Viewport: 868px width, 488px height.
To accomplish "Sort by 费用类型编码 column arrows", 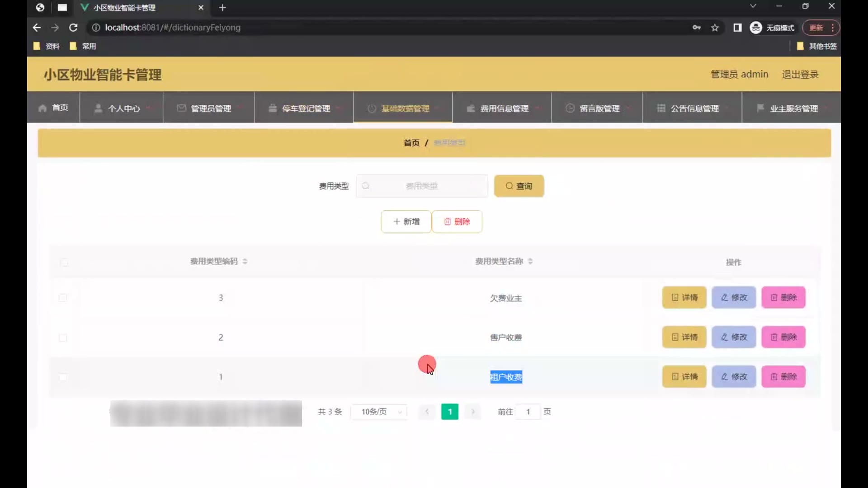I will pyautogui.click(x=245, y=261).
